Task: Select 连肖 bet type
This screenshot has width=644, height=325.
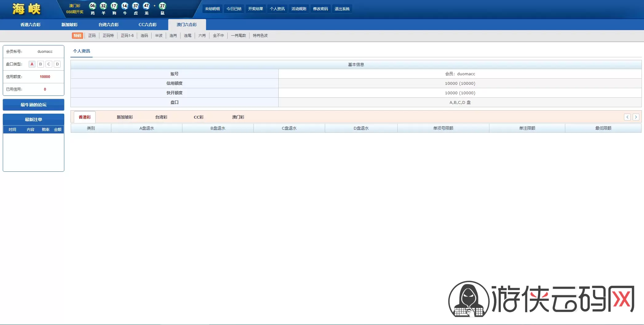Action: [173, 36]
